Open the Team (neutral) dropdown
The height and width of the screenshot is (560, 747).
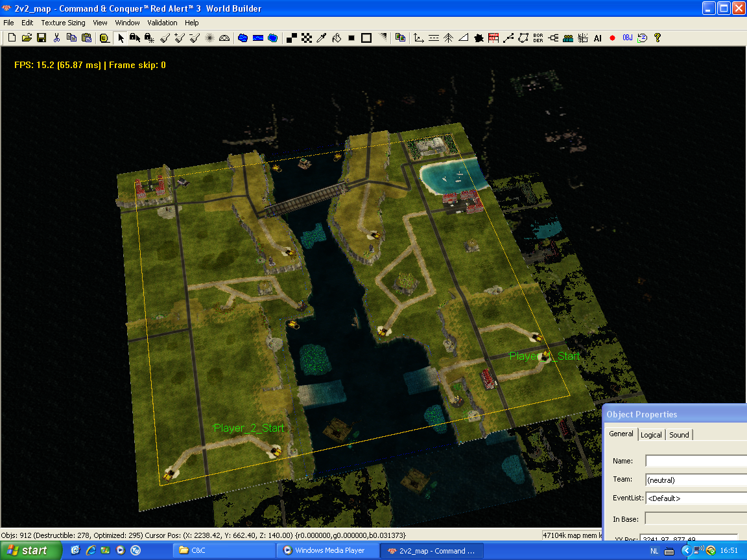pos(696,480)
